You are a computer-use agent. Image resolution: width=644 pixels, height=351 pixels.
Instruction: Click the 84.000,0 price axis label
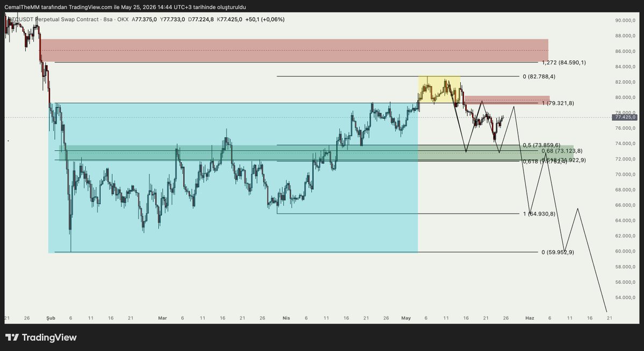click(x=625, y=67)
